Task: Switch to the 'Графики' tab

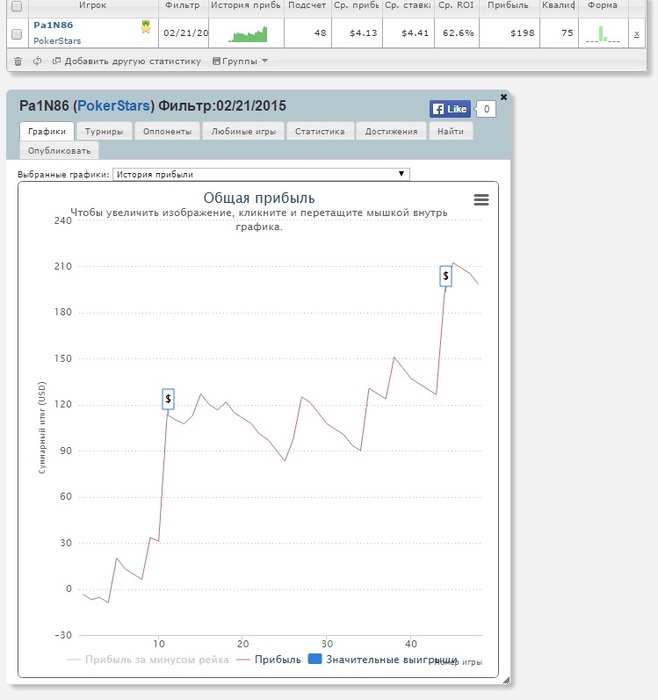Action: [x=47, y=131]
